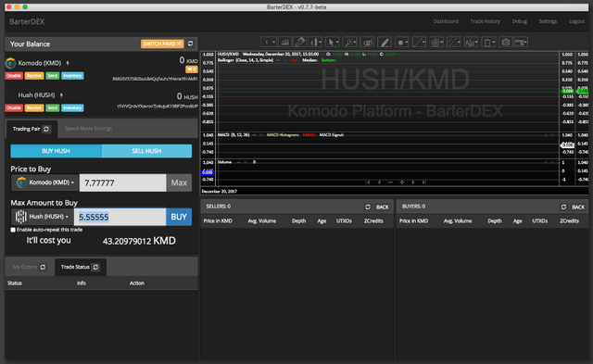This screenshot has width=593, height=364.
Task: Refresh balances next to Switch Pairs
Action: point(191,44)
